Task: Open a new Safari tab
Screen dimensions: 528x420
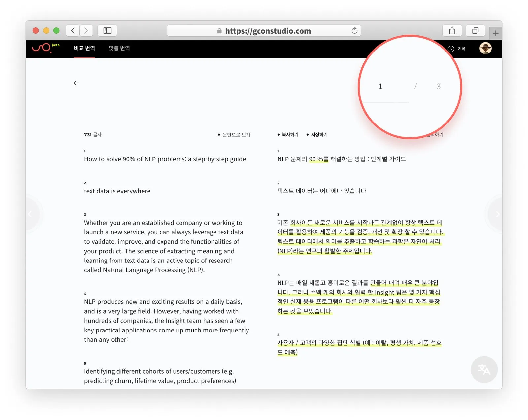Action: (x=495, y=33)
